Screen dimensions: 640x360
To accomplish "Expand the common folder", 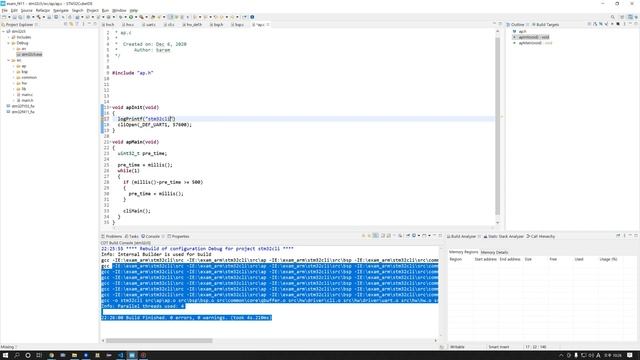I will 13,78.
